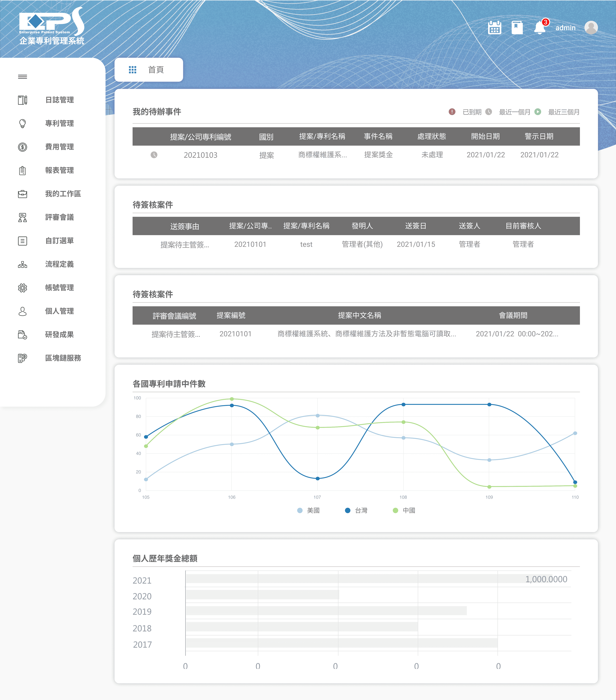Click the 費用管理 dollar coin icon
The height and width of the screenshot is (700, 616).
(x=23, y=147)
